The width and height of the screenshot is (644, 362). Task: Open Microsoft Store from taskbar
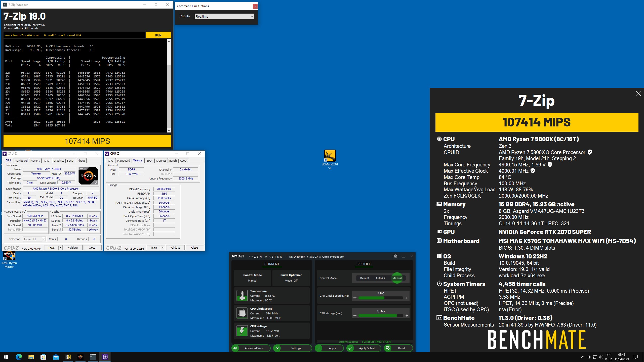pyautogui.click(x=43, y=357)
